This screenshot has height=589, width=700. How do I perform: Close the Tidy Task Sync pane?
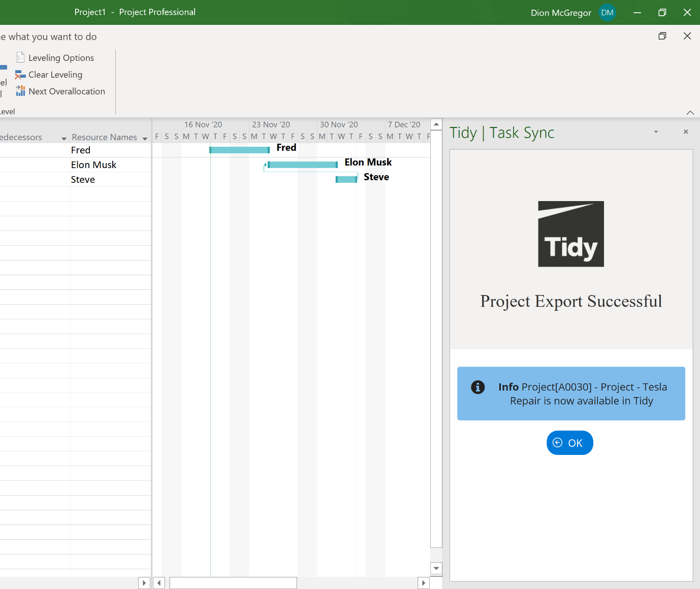[x=686, y=132]
